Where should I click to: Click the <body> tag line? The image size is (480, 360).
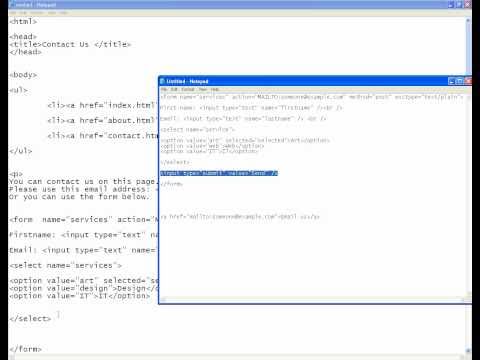click(x=23, y=75)
